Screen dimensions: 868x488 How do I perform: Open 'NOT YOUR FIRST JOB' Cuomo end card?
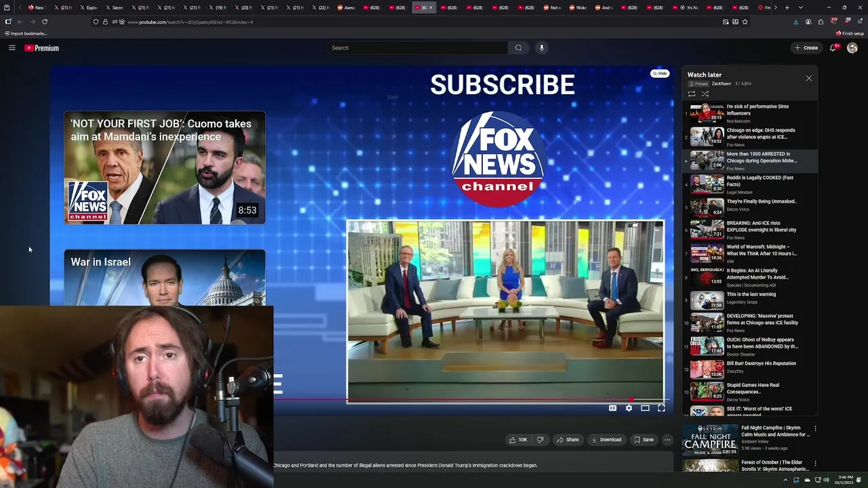(x=165, y=167)
